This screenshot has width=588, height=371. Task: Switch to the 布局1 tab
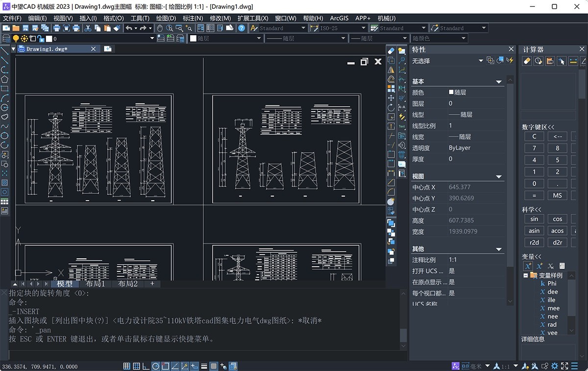96,283
